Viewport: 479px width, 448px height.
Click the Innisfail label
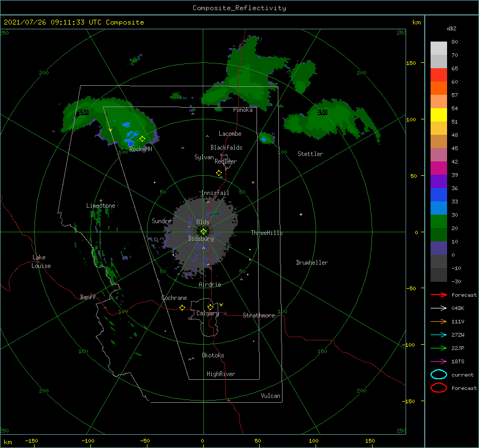[x=215, y=193]
